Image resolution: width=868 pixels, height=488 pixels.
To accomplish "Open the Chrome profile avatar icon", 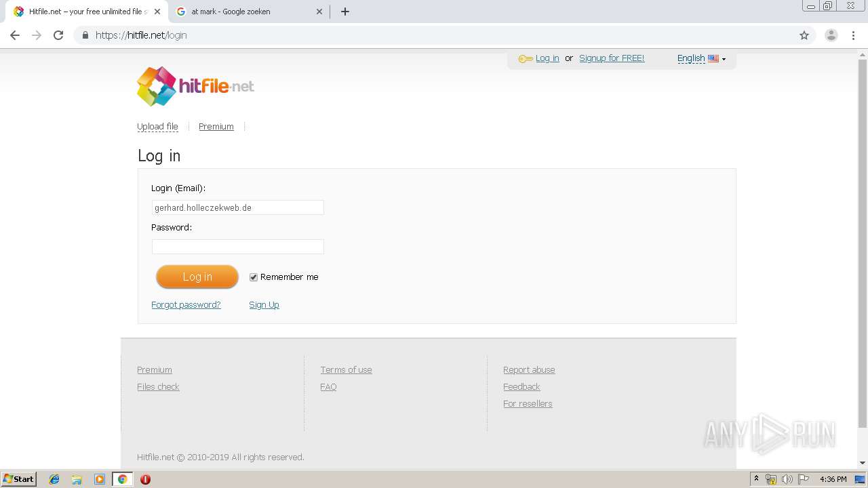I will pyautogui.click(x=831, y=35).
